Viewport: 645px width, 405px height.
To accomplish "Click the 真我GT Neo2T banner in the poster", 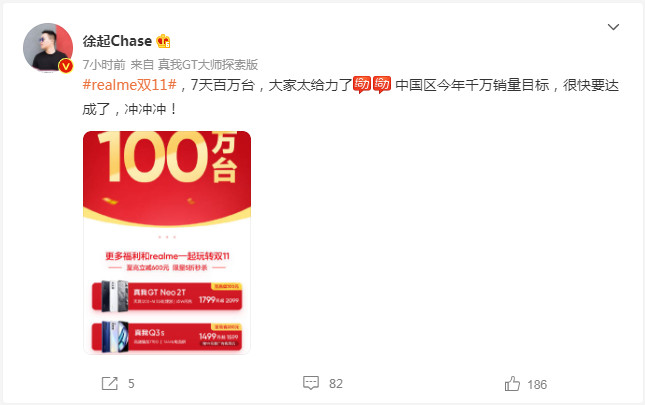I will click(x=167, y=296).
